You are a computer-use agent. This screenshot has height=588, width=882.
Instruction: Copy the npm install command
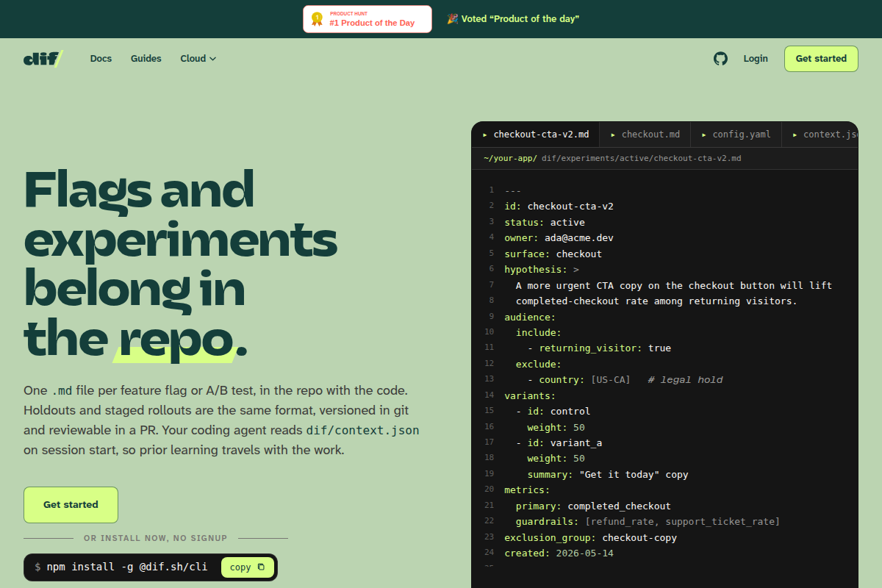pyautogui.click(x=248, y=567)
